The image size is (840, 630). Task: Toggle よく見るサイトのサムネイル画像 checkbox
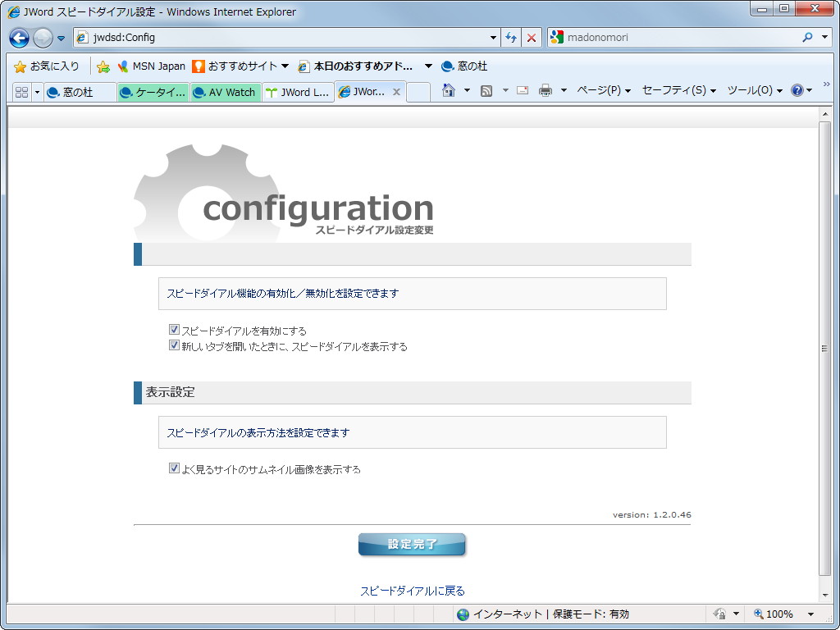pyautogui.click(x=174, y=468)
